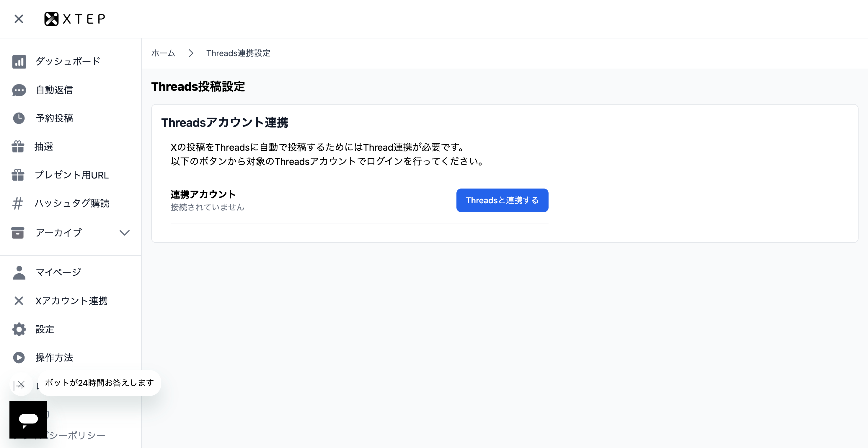Click Threads連携設定 breadcrumb
This screenshot has width=868, height=448.
[x=238, y=53]
